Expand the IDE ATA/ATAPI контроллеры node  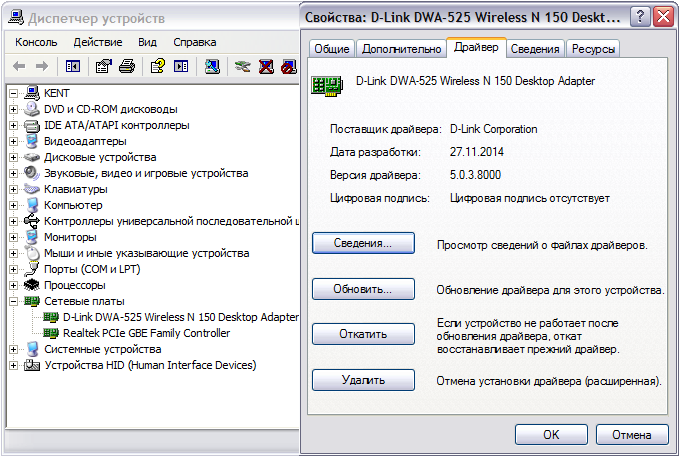(x=13, y=125)
